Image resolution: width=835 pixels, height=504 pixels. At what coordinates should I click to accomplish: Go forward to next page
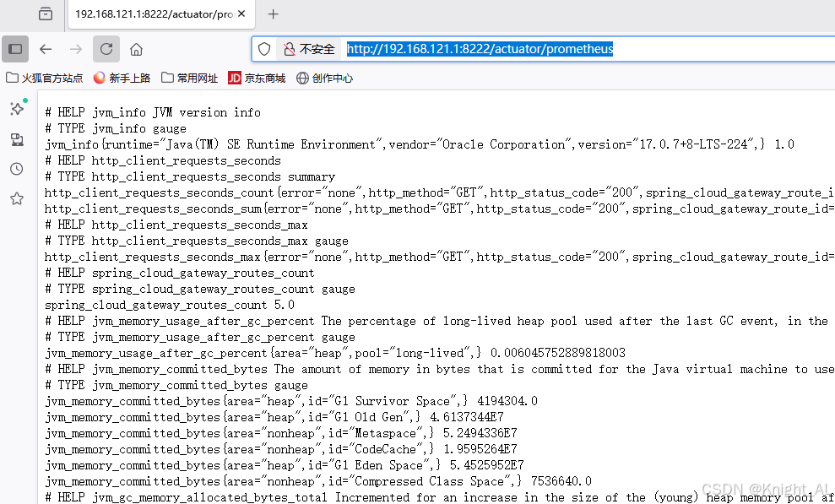click(x=76, y=50)
